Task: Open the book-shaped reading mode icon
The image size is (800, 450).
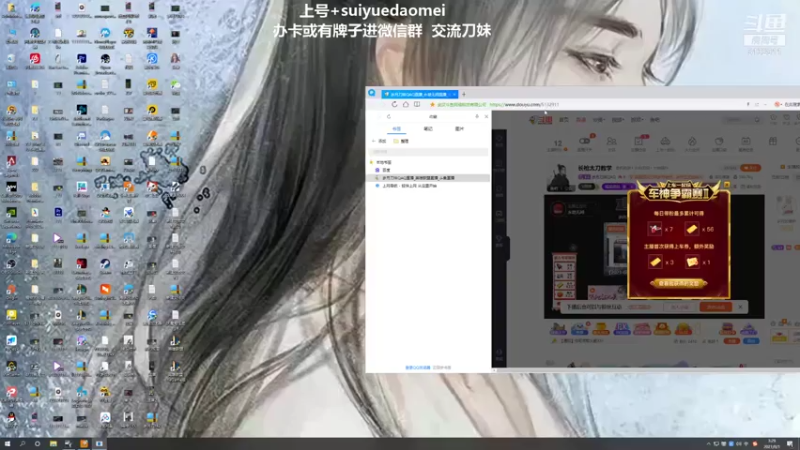Action: pos(417,104)
